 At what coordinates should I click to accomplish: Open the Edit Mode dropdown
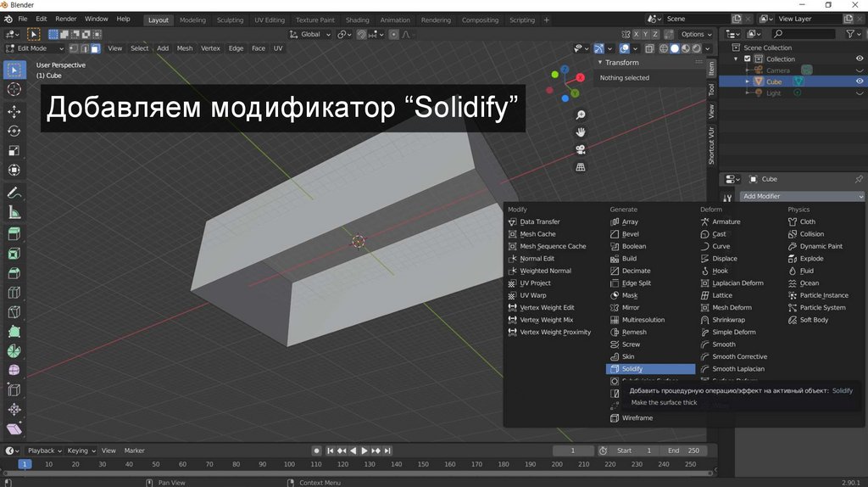pyautogui.click(x=34, y=48)
